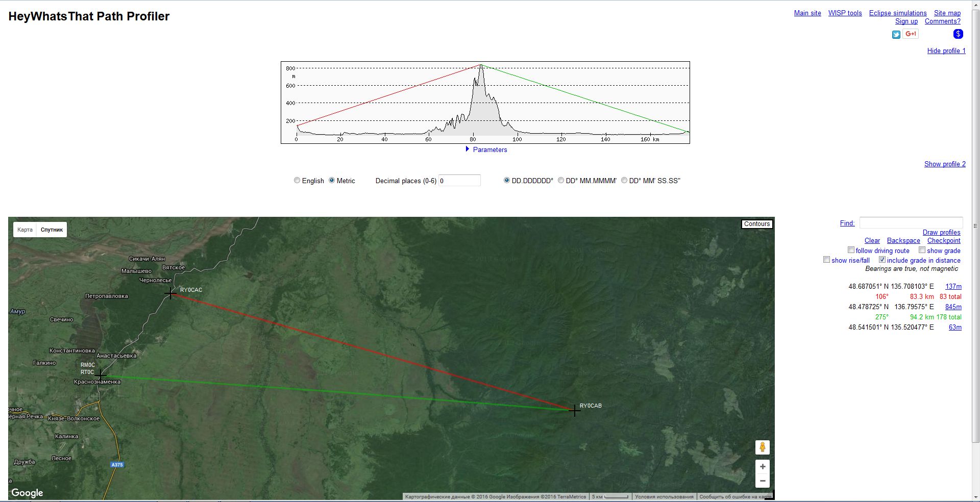Click Draw profiles link

tap(941, 233)
